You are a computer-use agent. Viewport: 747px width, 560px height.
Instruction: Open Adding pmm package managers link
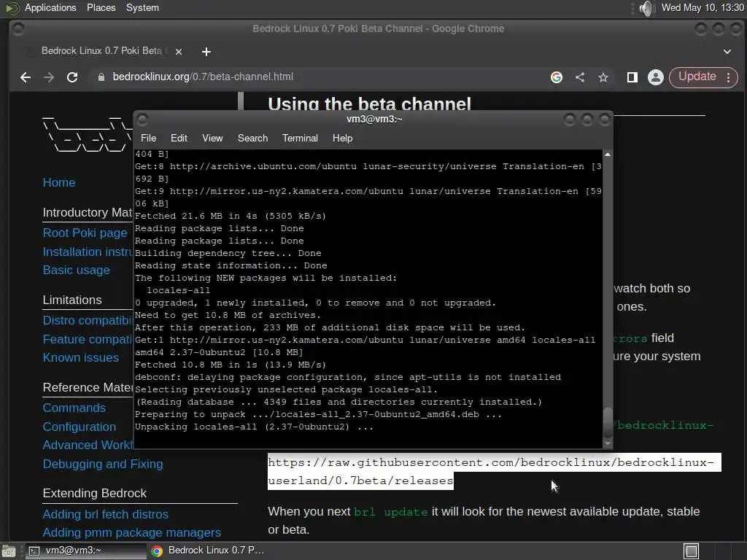click(131, 533)
